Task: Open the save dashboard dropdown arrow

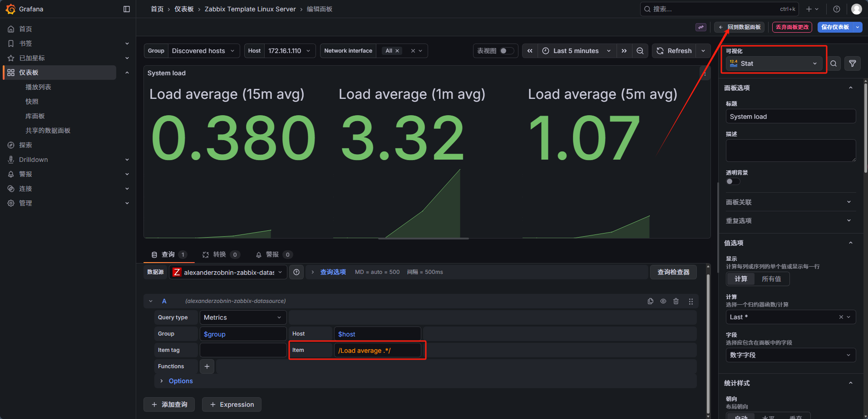Action: (858, 27)
